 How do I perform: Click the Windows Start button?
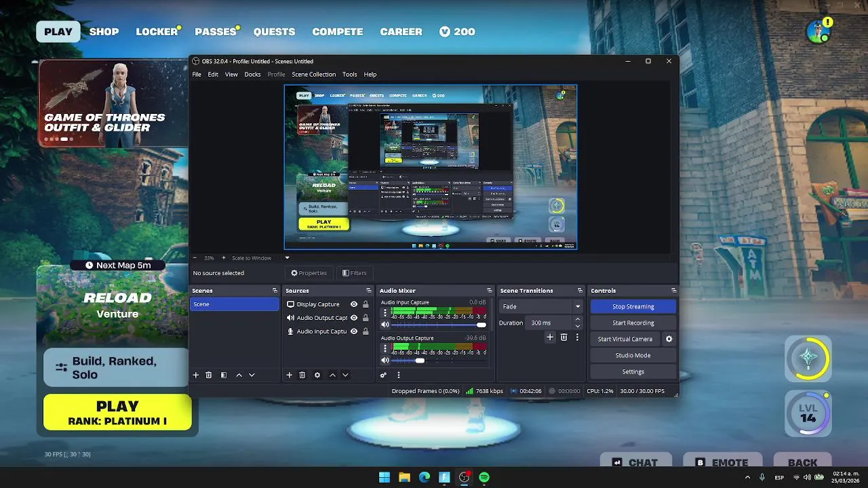coord(384,477)
